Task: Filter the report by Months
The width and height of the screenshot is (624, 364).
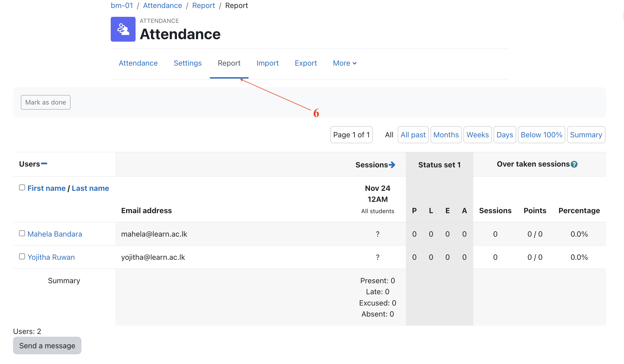Action: tap(446, 135)
